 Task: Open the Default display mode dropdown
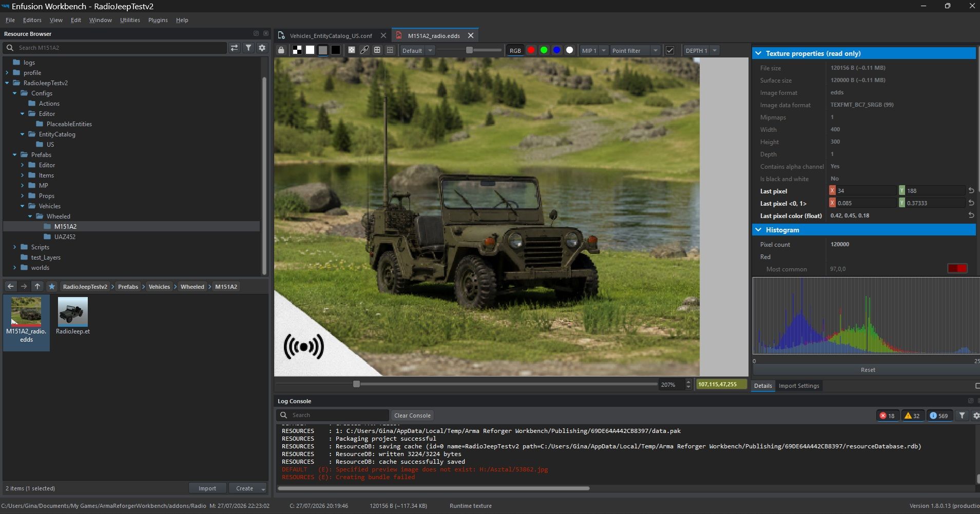pyautogui.click(x=417, y=50)
